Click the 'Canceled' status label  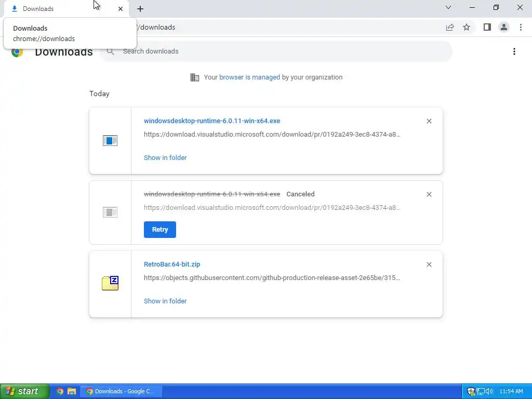point(300,194)
